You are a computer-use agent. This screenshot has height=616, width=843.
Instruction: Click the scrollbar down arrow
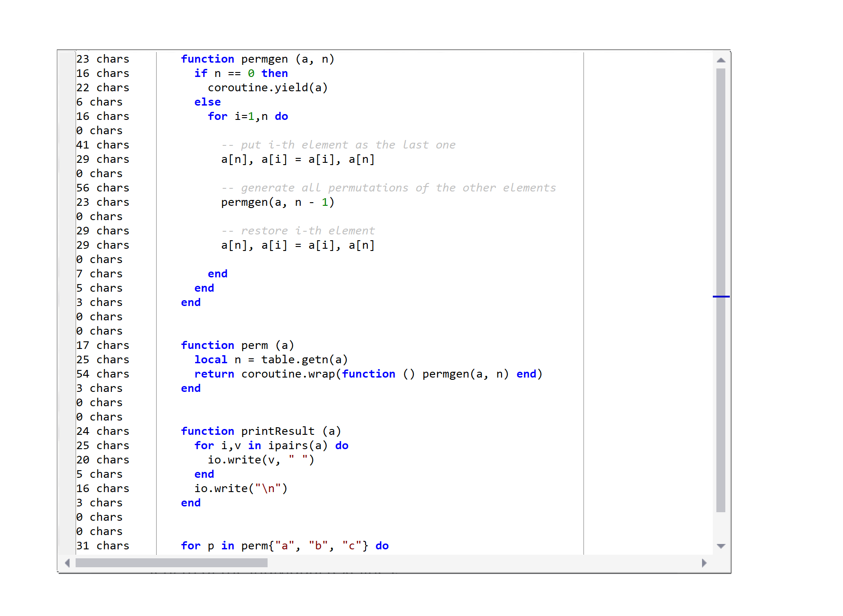(721, 546)
